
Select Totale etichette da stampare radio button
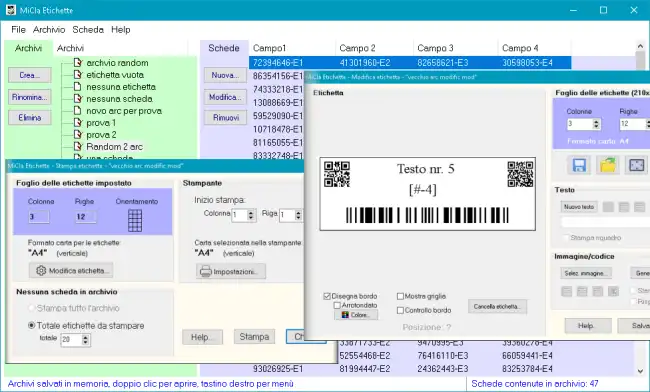coord(32,326)
